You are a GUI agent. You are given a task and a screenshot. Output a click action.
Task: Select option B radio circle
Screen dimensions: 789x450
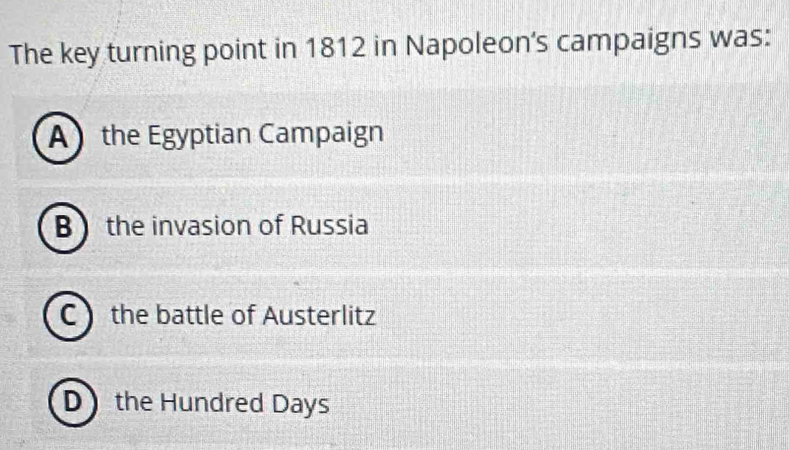coord(54,226)
